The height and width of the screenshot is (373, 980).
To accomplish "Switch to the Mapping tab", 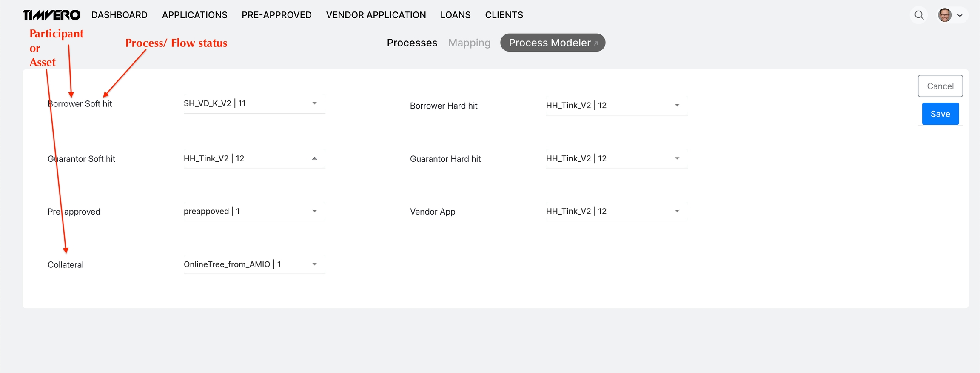I will [x=469, y=43].
